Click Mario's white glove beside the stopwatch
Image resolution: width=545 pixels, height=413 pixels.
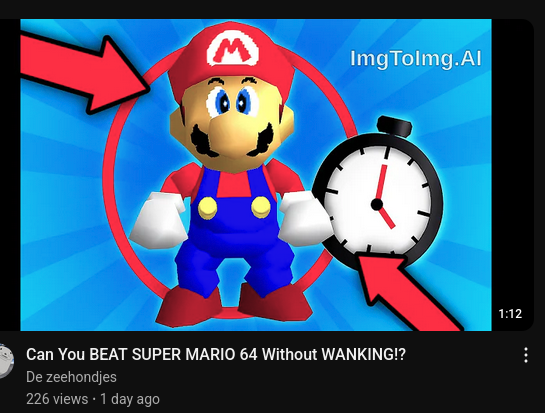coord(304,218)
